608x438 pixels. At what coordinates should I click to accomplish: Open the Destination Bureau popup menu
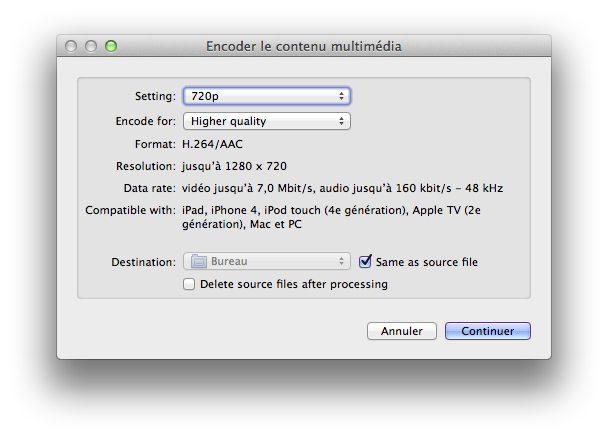click(x=266, y=262)
